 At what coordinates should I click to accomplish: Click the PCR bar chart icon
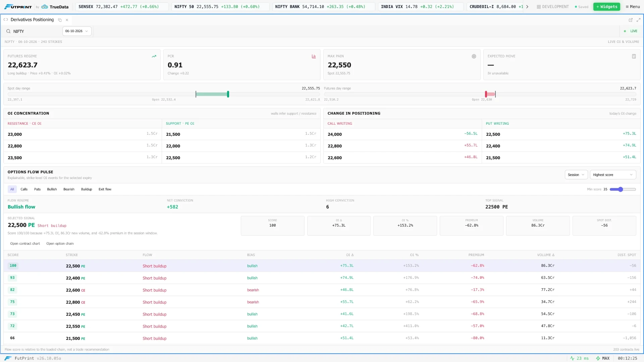(x=314, y=56)
